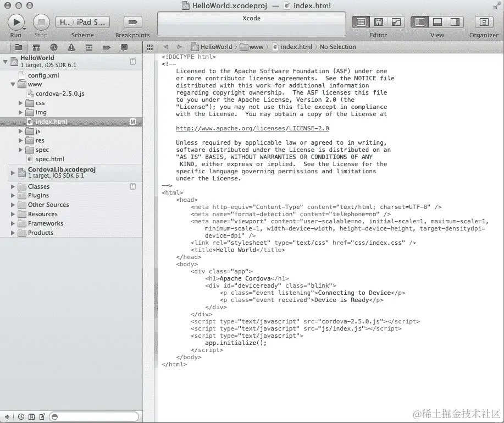Expand the Resources group
Screen dimensions: 504x423
point(13,214)
